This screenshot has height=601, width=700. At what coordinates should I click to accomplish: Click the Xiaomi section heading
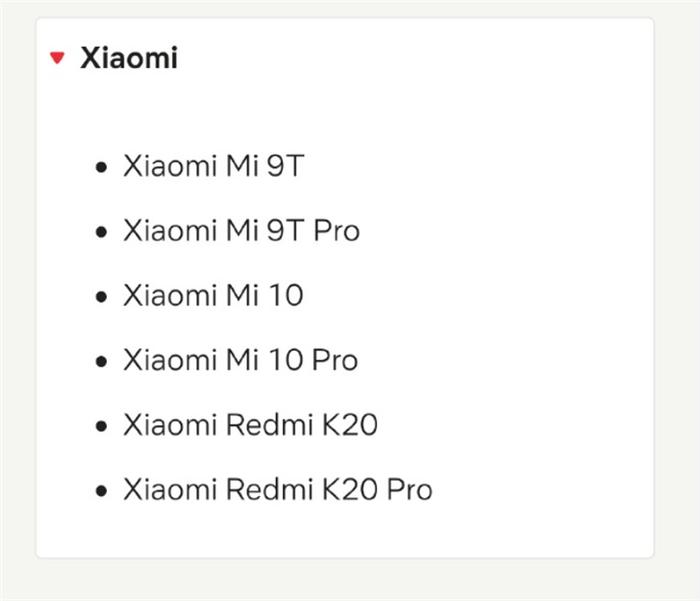click(129, 58)
